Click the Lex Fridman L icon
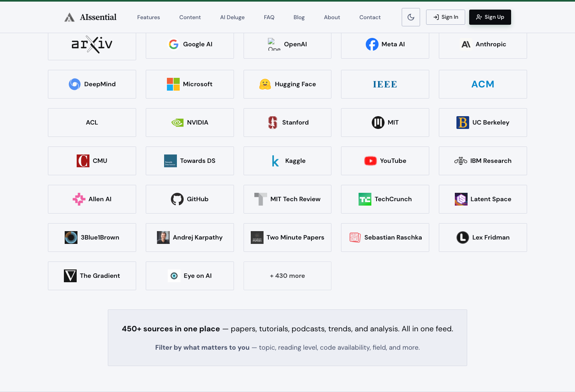 point(463,238)
